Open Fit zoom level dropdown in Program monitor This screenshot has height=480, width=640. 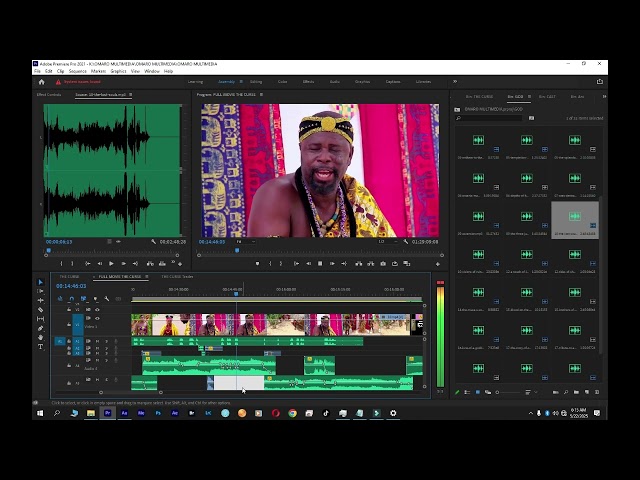click(x=246, y=242)
